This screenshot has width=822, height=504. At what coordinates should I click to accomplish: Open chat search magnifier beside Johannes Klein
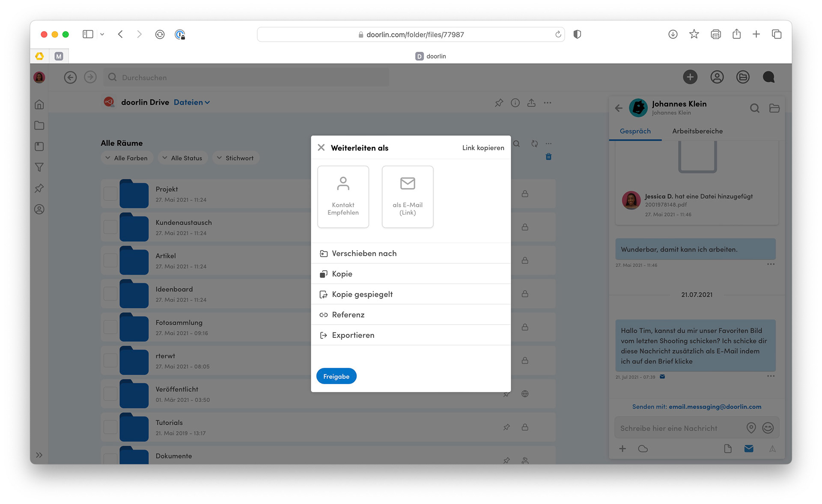point(755,108)
